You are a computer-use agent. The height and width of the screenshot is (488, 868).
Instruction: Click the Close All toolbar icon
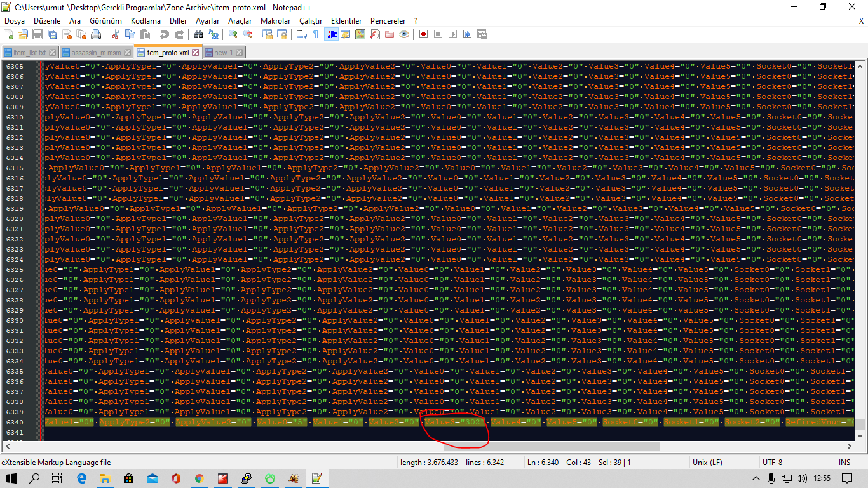(81, 34)
